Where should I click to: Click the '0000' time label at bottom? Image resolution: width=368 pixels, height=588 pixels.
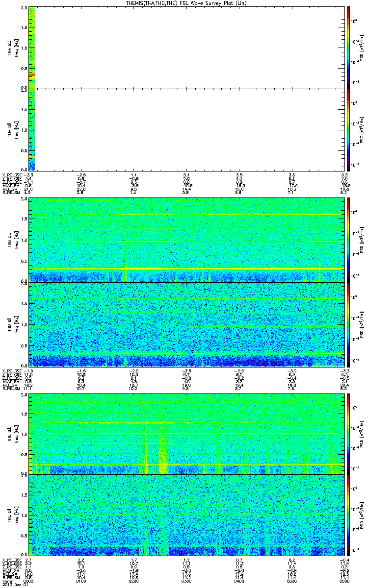[29, 580]
